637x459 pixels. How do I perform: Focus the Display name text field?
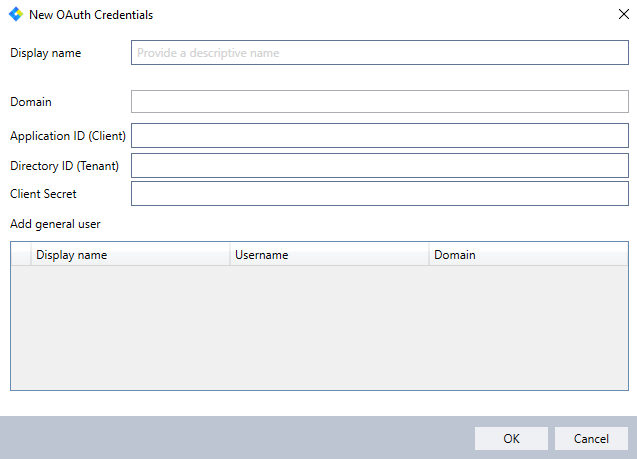tap(380, 52)
